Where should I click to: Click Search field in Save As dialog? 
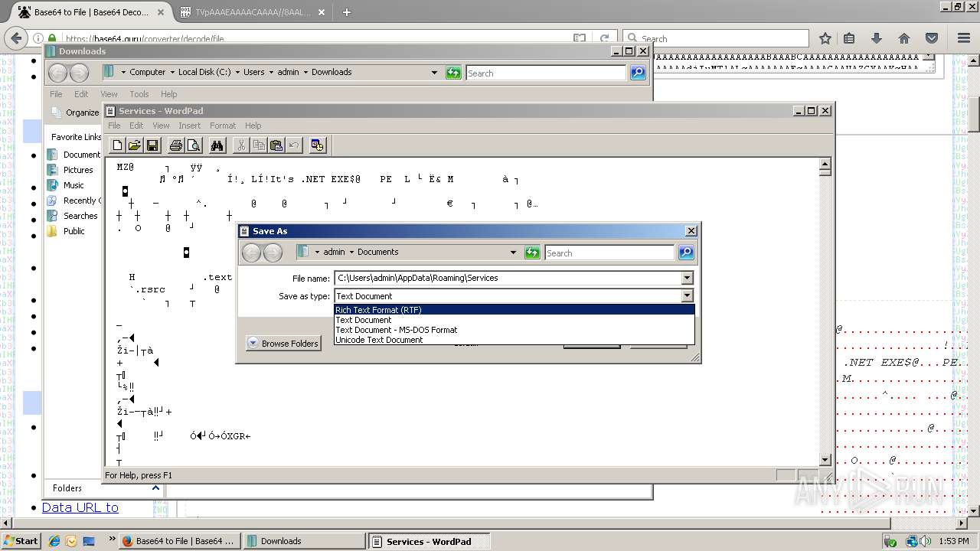[x=609, y=253]
